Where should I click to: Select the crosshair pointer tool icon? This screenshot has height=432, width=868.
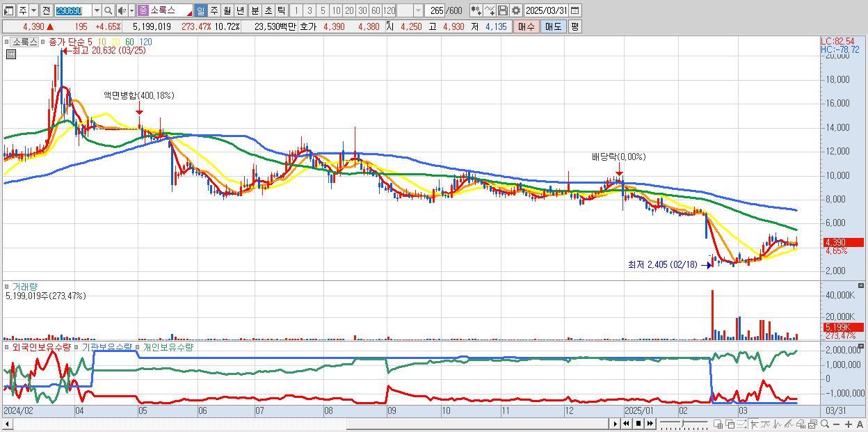point(755,424)
